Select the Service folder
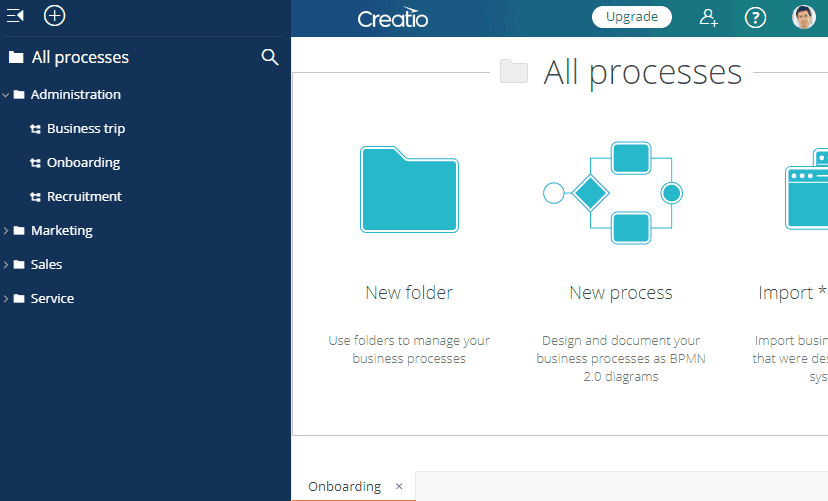 52,298
